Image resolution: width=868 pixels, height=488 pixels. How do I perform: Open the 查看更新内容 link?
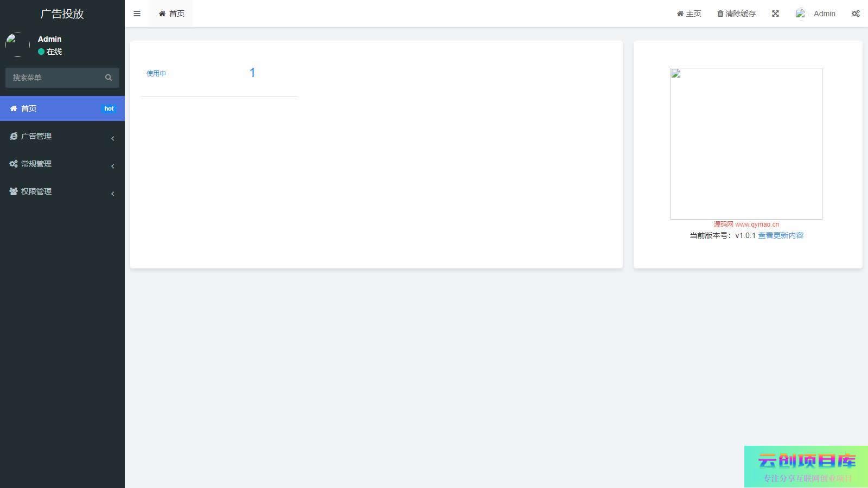point(781,235)
